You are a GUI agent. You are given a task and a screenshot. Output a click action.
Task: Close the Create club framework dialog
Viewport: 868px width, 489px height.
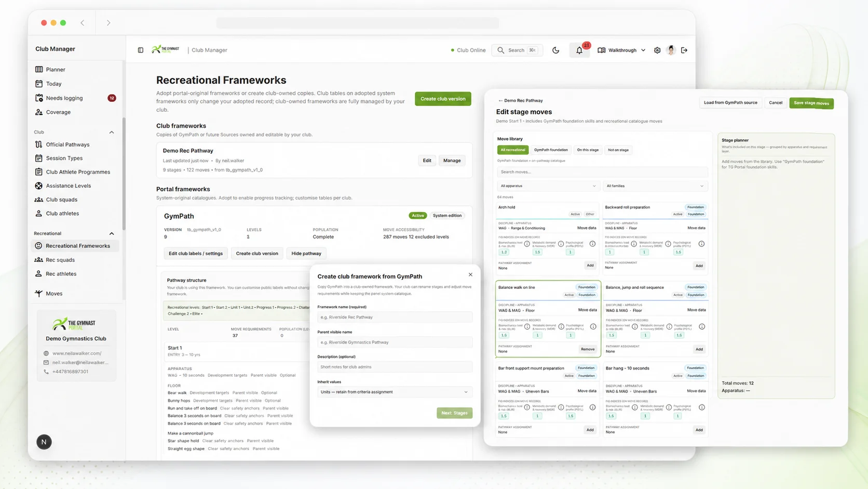(470, 275)
